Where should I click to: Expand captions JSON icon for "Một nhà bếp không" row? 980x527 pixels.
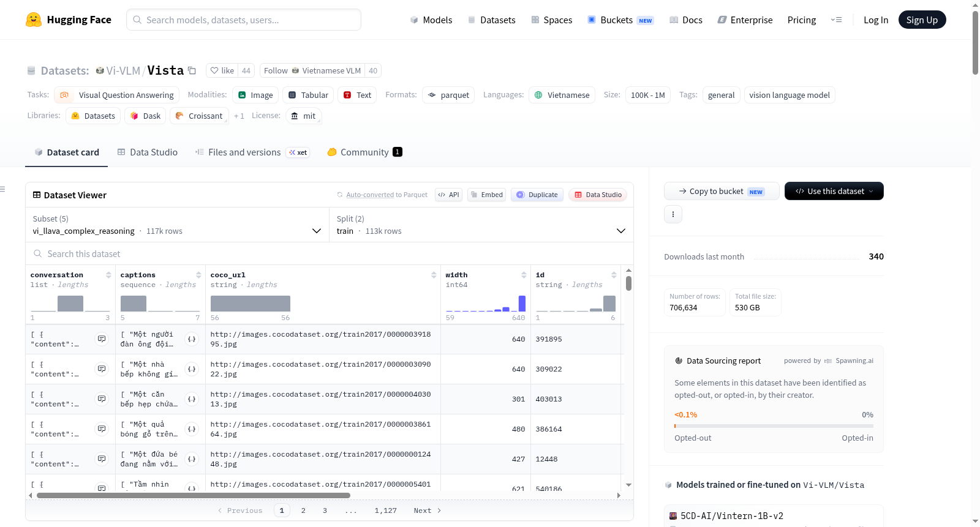point(192,369)
